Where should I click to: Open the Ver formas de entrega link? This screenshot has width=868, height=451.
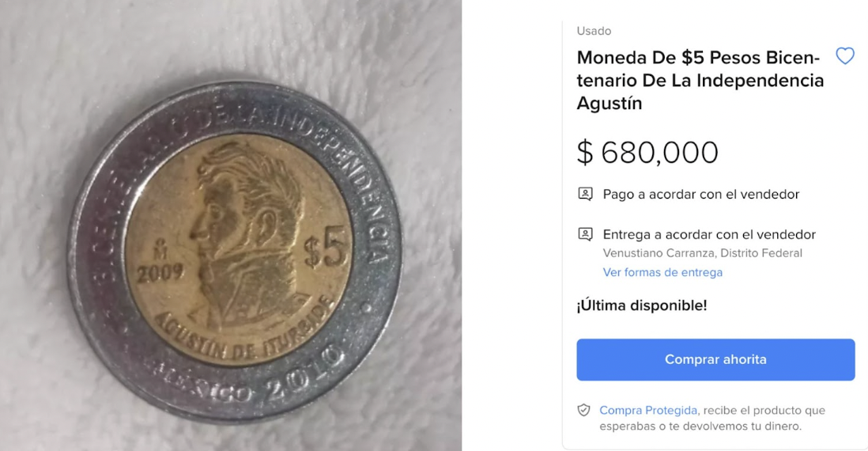(x=662, y=272)
